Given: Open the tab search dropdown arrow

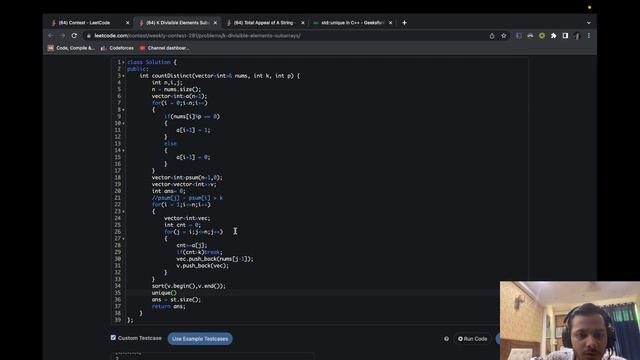Looking at the screenshot, I should point(589,23).
